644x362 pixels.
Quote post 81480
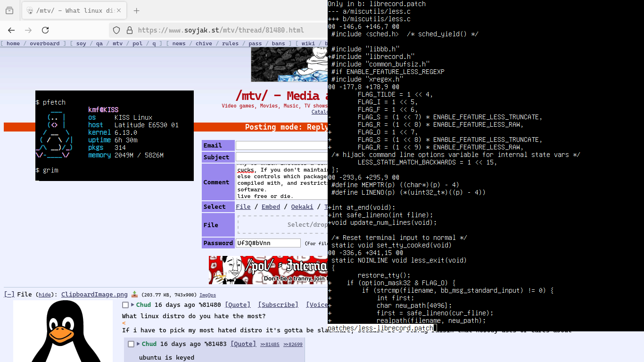[x=238, y=305]
